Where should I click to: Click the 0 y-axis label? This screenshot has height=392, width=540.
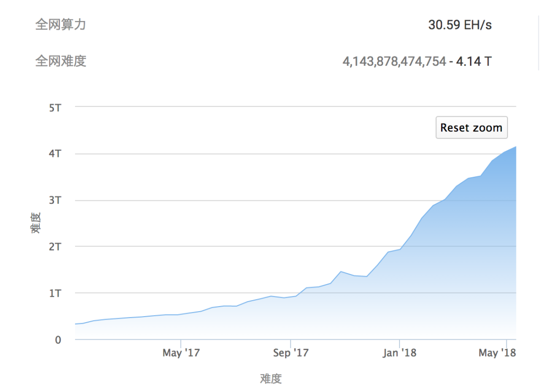pyautogui.click(x=58, y=340)
